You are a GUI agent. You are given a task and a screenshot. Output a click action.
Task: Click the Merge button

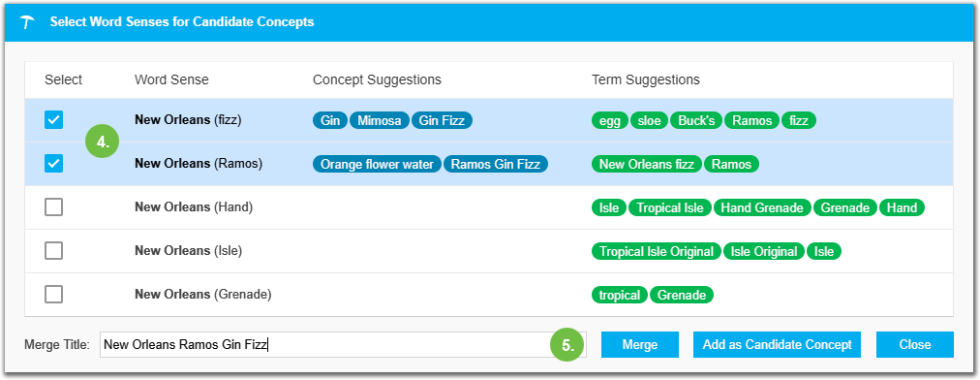point(640,345)
